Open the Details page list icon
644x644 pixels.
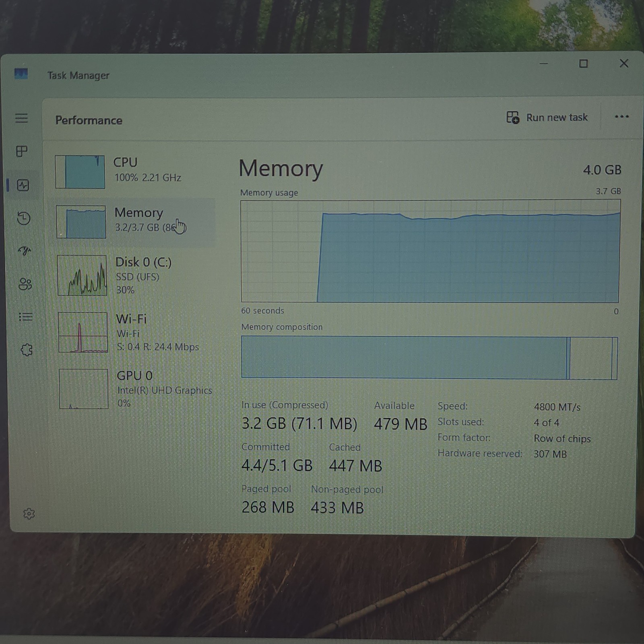[26, 317]
